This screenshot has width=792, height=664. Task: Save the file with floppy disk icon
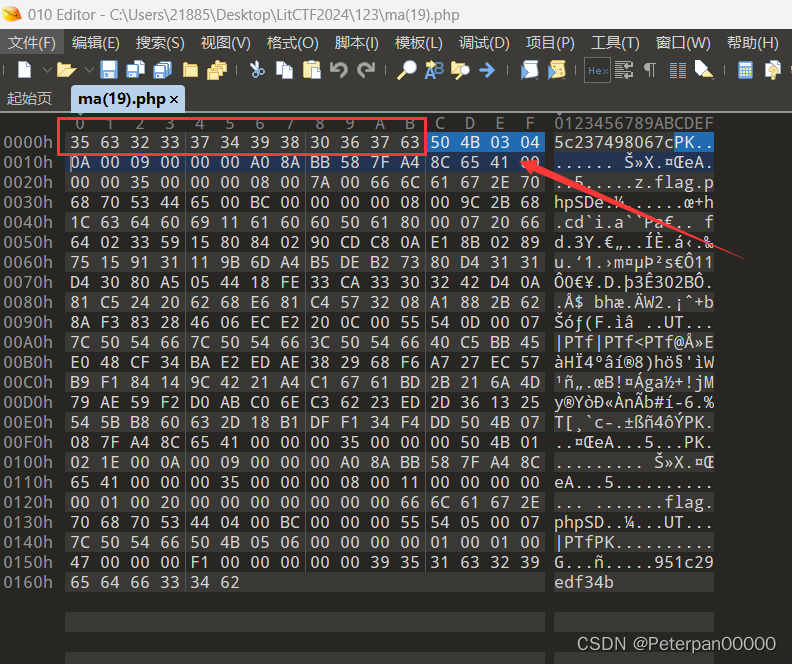109,70
